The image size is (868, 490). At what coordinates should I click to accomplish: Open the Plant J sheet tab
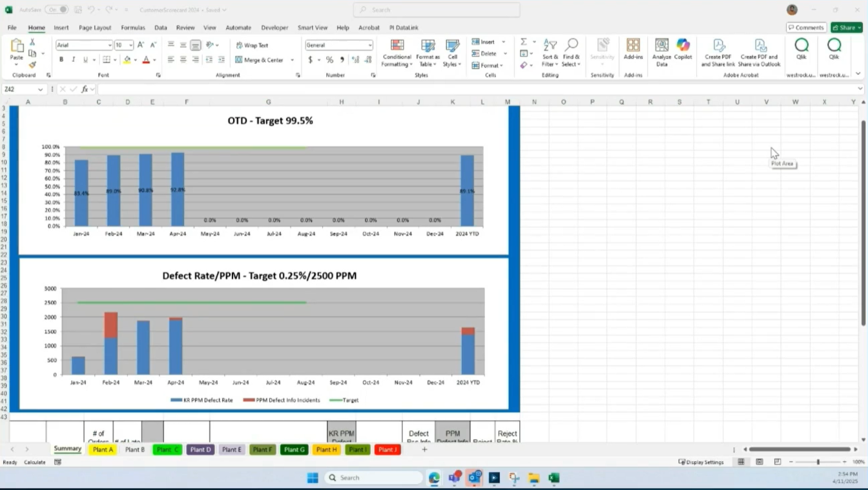point(387,449)
